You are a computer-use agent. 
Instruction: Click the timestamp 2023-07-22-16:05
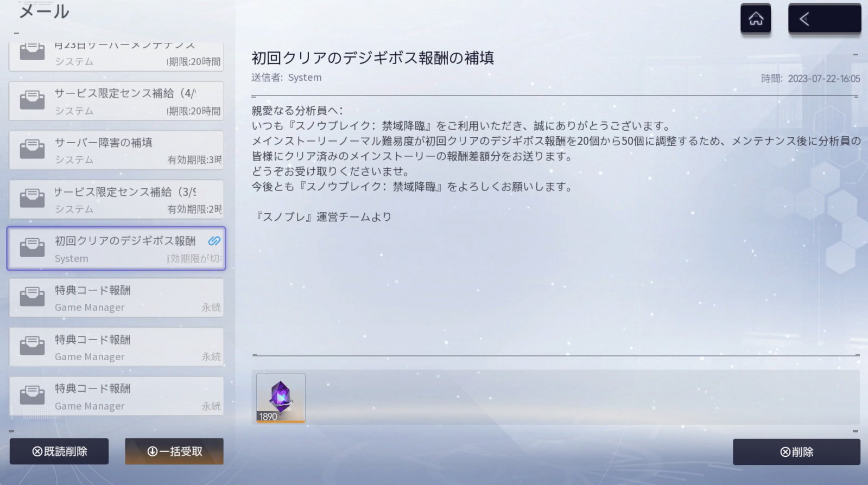824,79
